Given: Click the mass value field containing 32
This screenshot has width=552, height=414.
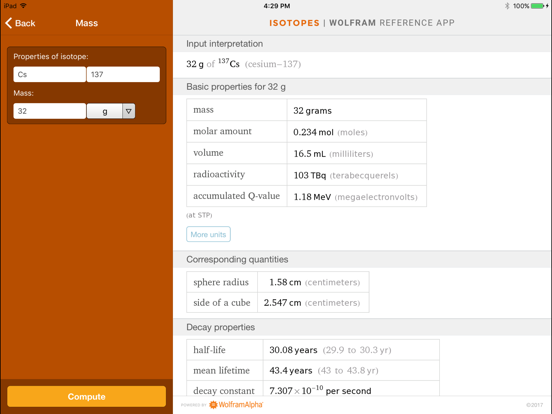Looking at the screenshot, I should [x=50, y=111].
